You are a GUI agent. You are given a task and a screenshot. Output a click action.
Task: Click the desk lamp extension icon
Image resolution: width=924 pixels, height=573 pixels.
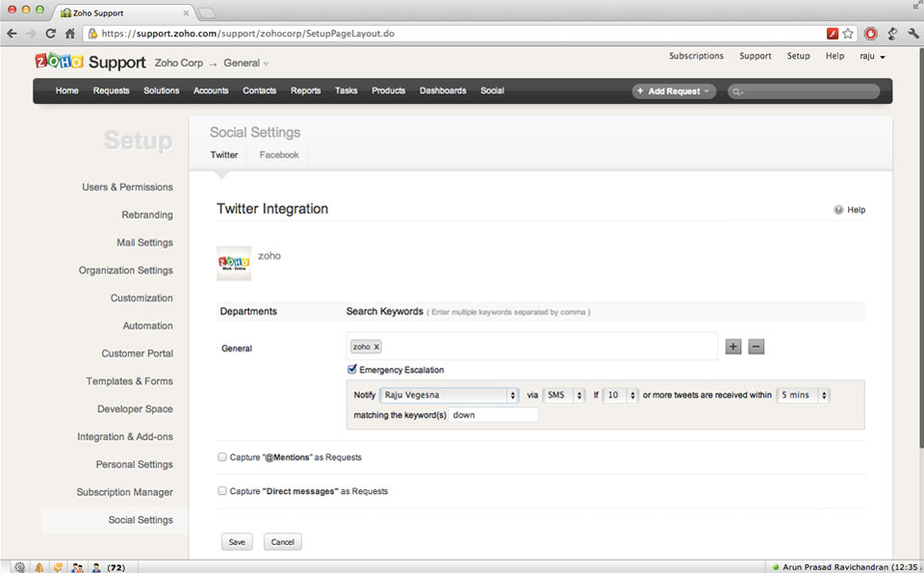[x=893, y=34]
